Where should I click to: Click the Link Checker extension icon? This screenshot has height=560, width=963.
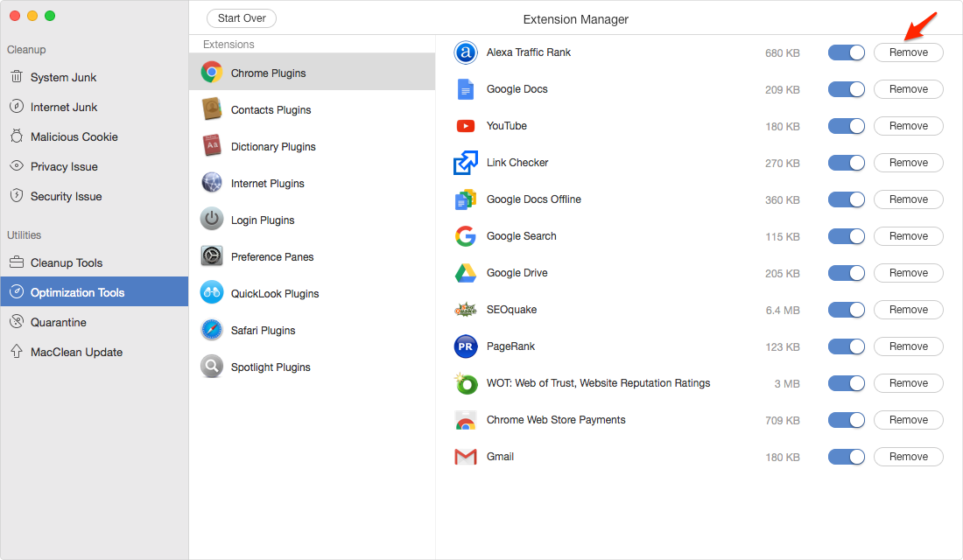coord(466,163)
